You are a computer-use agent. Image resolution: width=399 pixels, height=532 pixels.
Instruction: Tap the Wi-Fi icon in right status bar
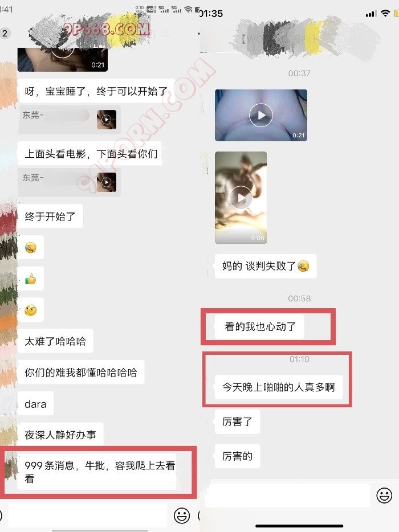(385, 13)
